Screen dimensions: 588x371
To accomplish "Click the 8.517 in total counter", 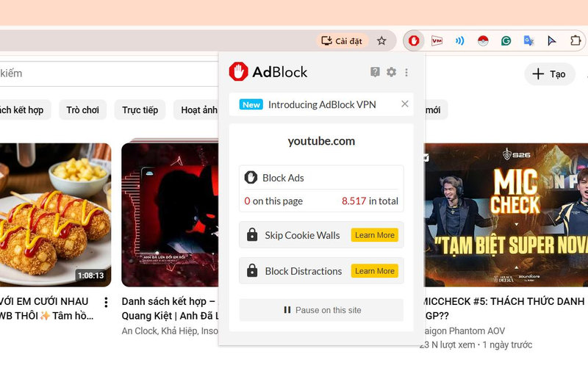I will point(370,201).
